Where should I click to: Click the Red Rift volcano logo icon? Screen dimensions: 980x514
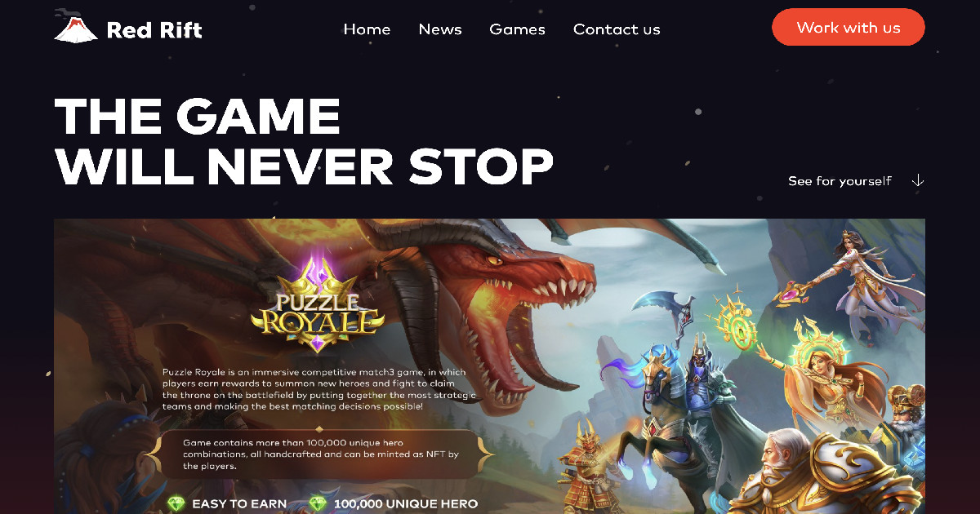76,30
